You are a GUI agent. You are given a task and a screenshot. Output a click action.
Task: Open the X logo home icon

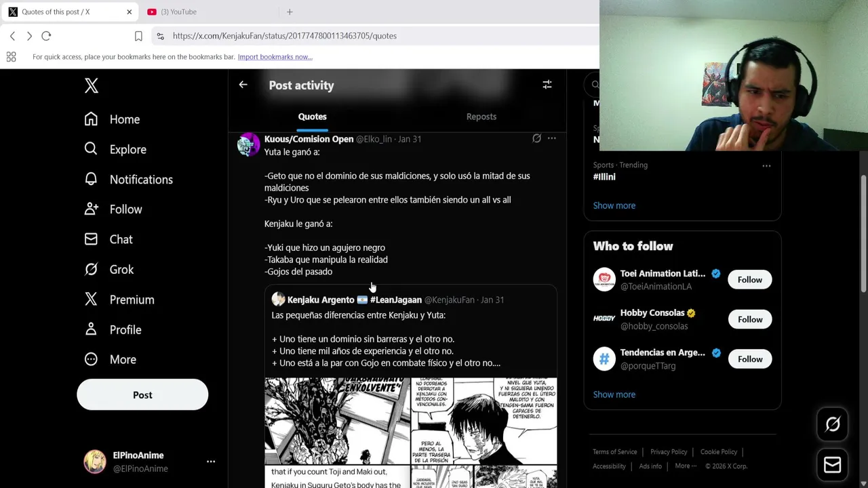pyautogui.click(x=92, y=85)
